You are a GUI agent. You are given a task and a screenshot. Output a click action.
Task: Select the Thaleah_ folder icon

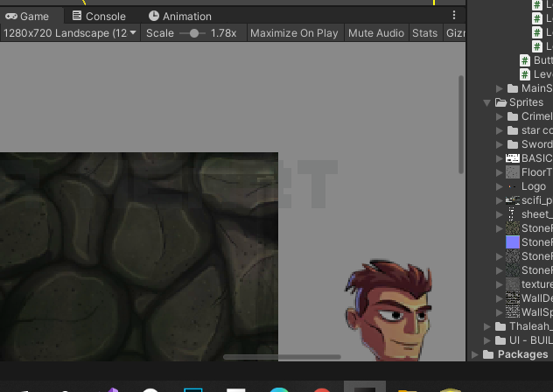(x=500, y=326)
